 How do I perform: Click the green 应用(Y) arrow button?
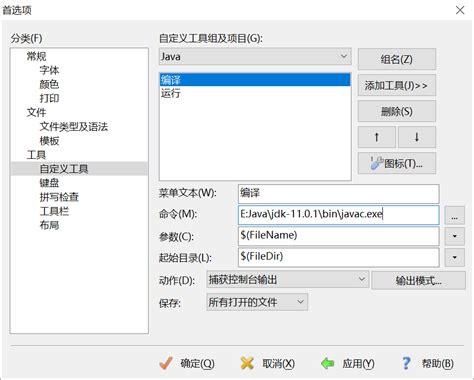tap(347, 363)
